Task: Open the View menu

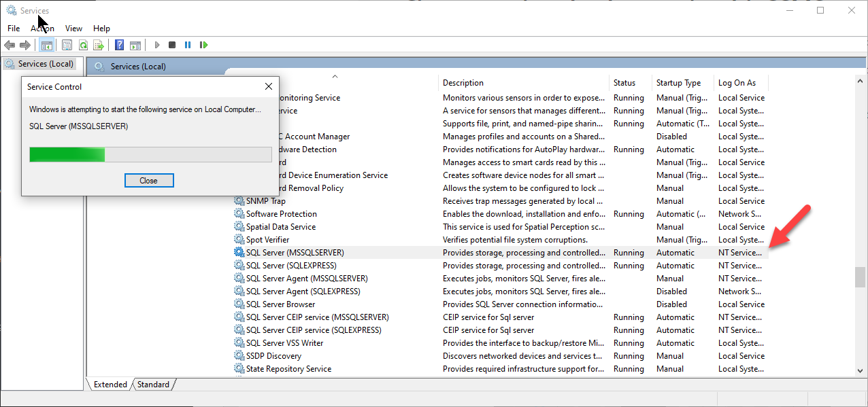Action: click(73, 29)
